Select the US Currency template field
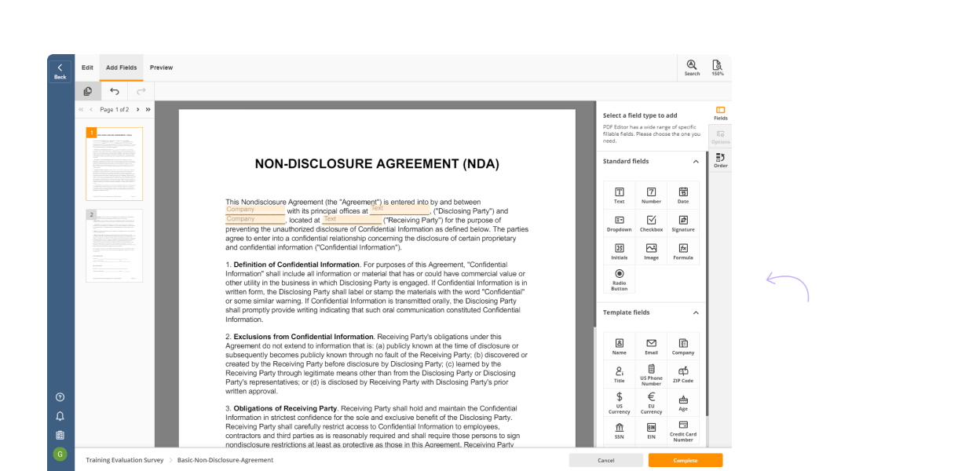980x471 pixels. (x=619, y=403)
